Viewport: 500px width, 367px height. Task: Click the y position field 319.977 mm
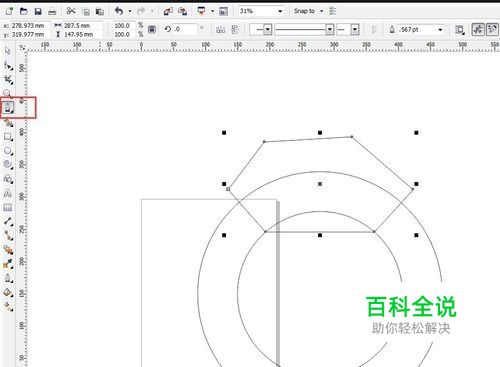pyautogui.click(x=31, y=34)
